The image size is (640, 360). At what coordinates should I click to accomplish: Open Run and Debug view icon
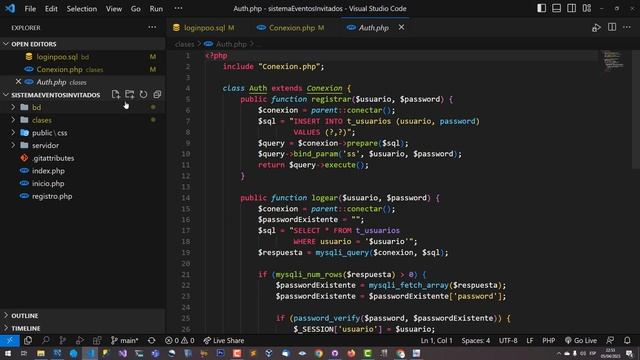pos(80,340)
